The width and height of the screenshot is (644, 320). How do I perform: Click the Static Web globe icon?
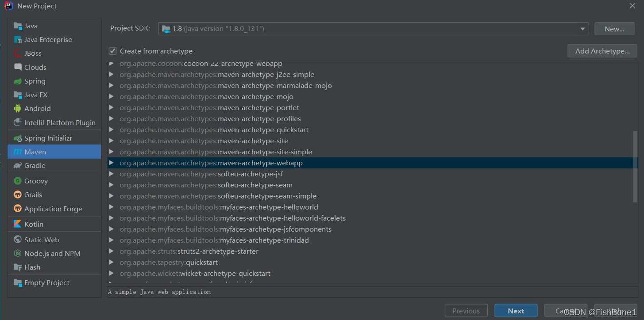pyautogui.click(x=18, y=240)
